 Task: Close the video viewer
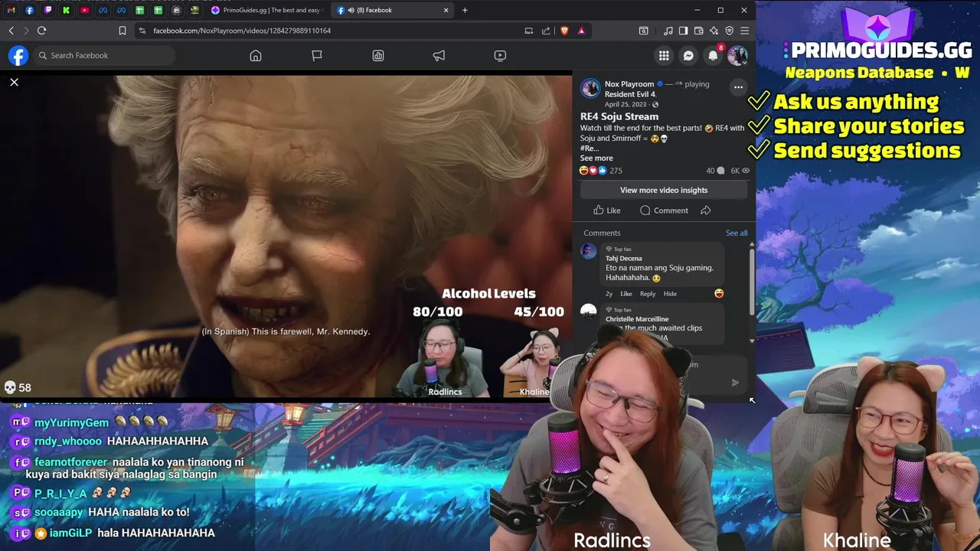[x=14, y=82]
